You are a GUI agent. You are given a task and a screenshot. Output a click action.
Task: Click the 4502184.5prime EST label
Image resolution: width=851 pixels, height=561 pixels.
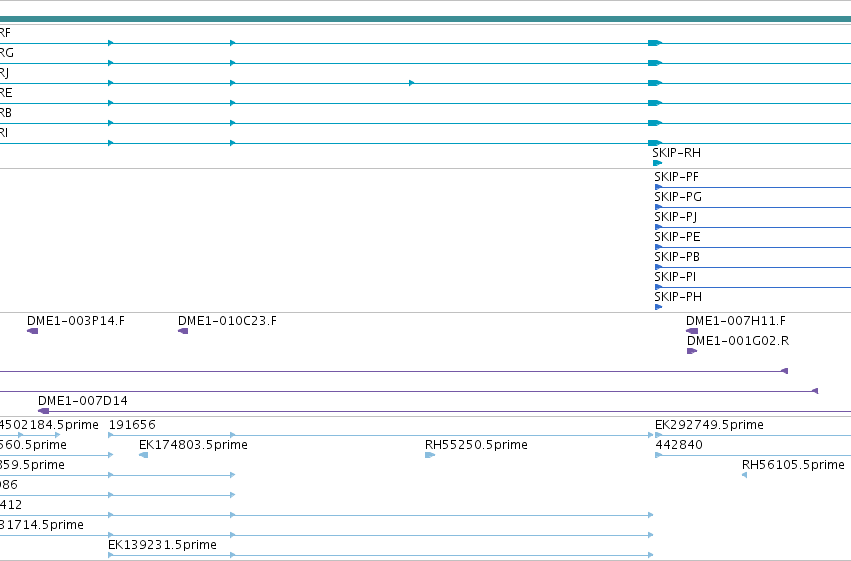[x=49, y=425]
